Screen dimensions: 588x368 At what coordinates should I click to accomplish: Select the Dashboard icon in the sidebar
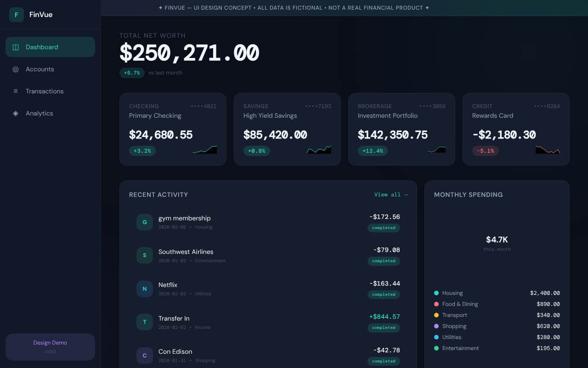[x=15, y=47]
